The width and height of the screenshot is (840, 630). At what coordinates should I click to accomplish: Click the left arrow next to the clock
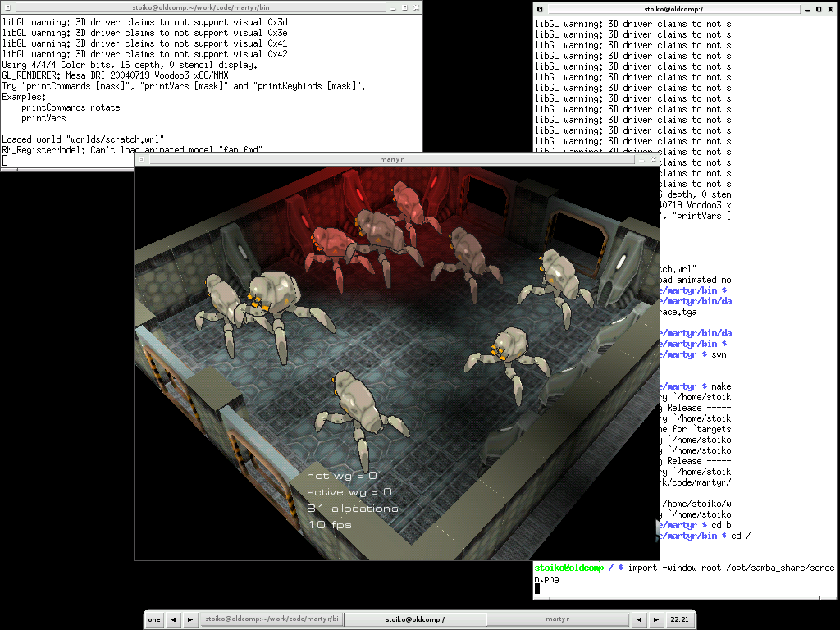638,619
